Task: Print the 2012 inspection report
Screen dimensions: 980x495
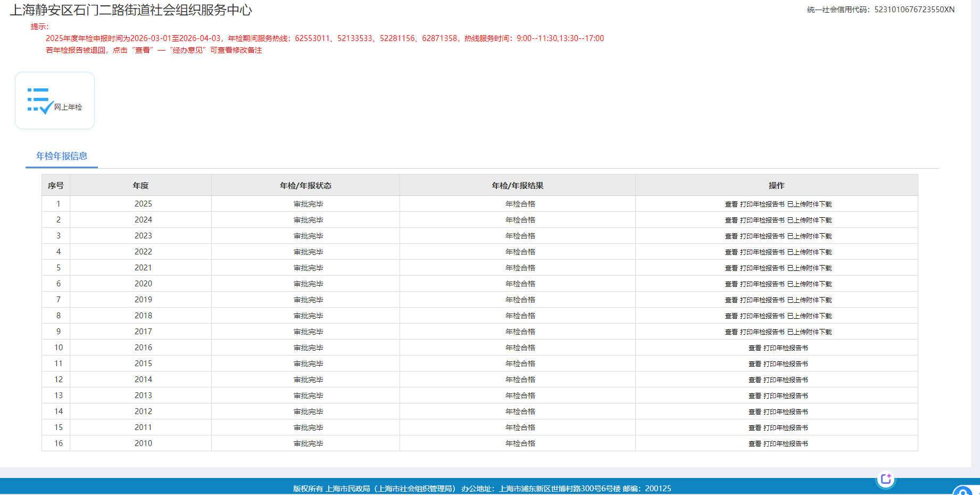Action: (785, 412)
